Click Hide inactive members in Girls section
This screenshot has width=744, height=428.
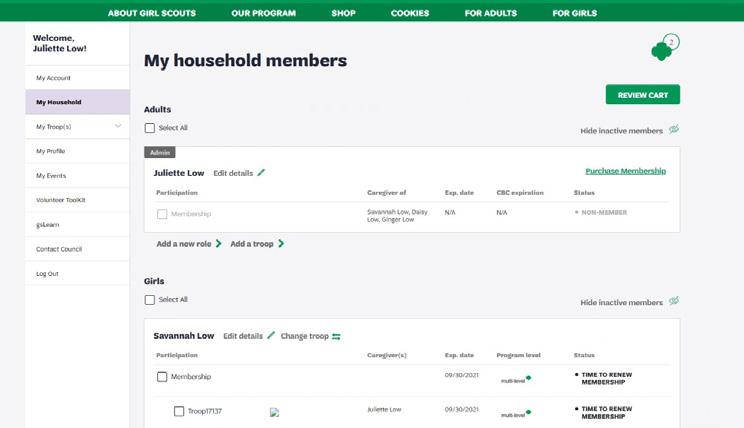(x=622, y=302)
